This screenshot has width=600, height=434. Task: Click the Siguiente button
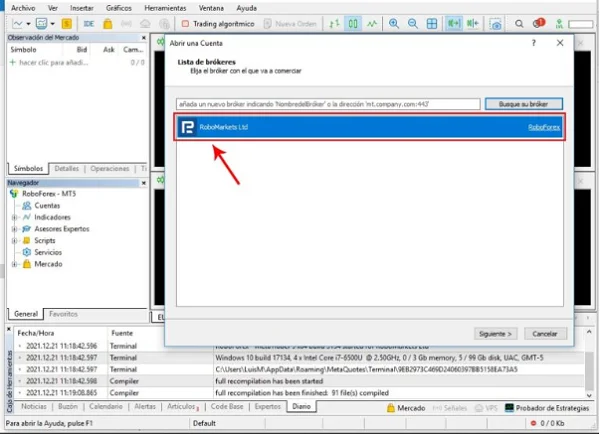(495, 334)
